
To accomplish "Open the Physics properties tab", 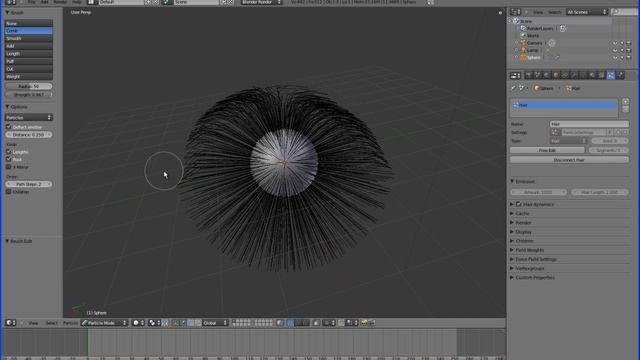I will 620,75.
